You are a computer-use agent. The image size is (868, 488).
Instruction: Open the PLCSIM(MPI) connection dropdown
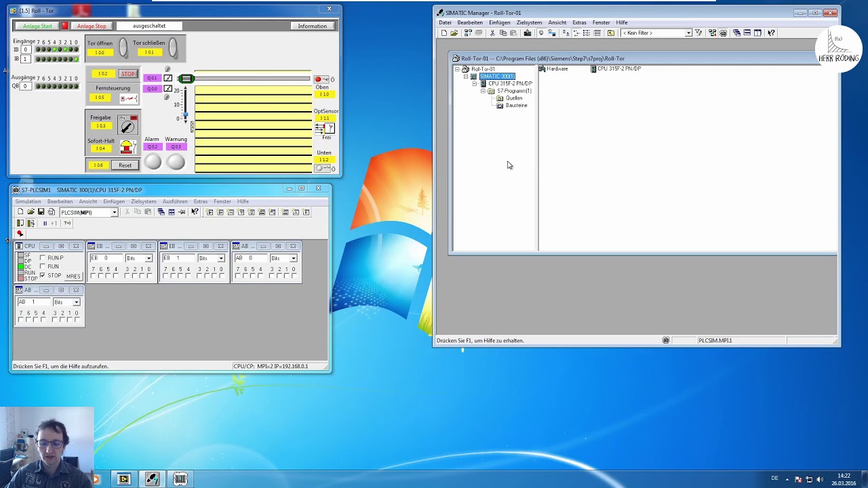tap(115, 212)
